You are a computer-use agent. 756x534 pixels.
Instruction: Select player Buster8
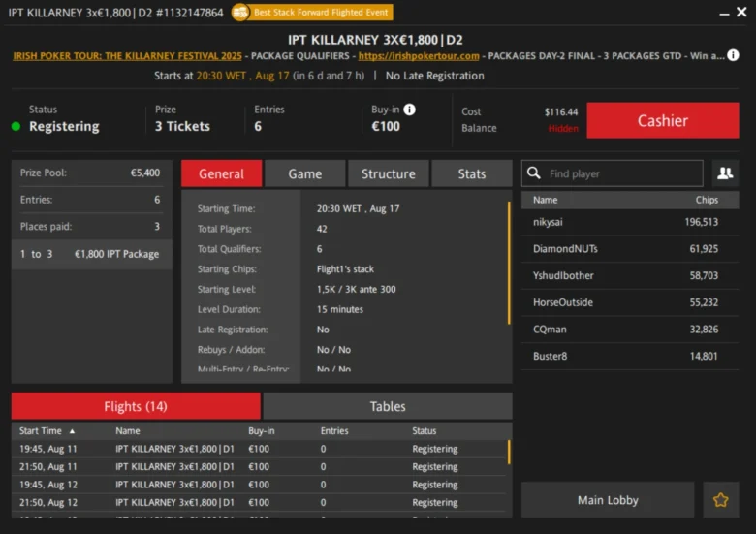point(630,356)
